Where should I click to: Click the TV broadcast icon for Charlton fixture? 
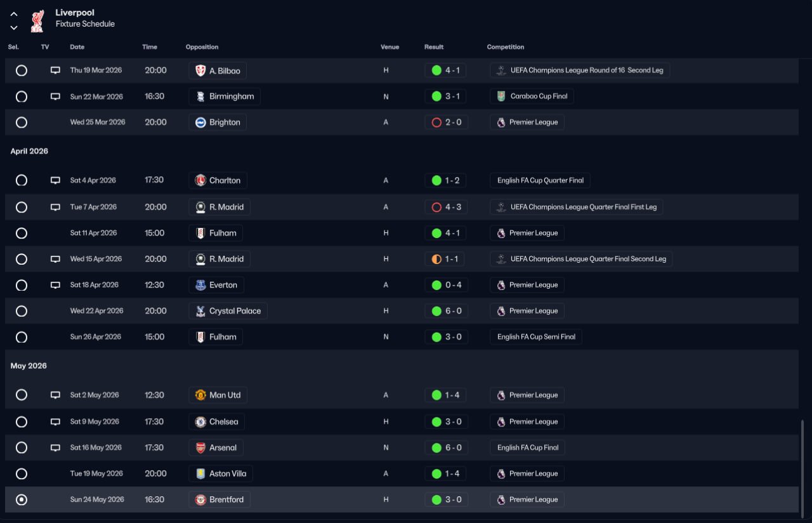(55, 180)
